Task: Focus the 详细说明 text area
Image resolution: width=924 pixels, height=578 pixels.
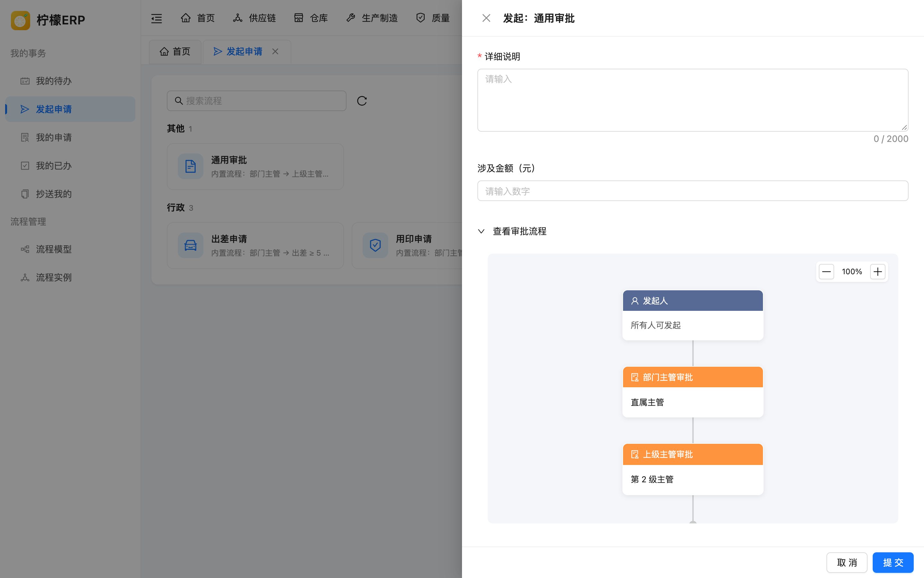Action: click(693, 100)
